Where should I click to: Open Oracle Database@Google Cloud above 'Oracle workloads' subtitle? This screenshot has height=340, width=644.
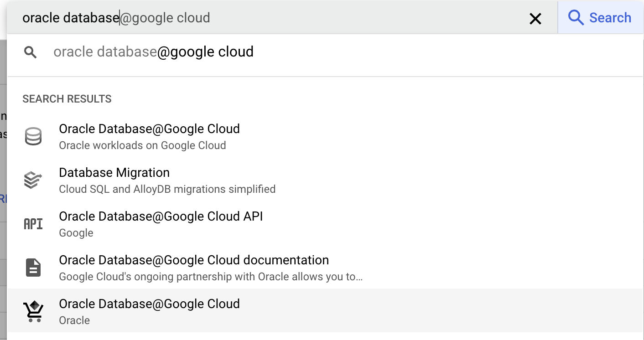[150, 129]
